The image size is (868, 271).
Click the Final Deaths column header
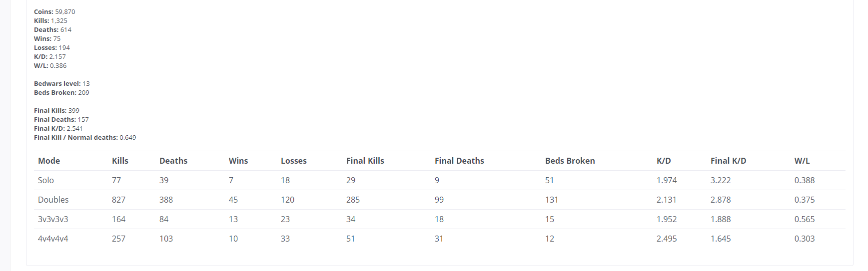tap(459, 161)
